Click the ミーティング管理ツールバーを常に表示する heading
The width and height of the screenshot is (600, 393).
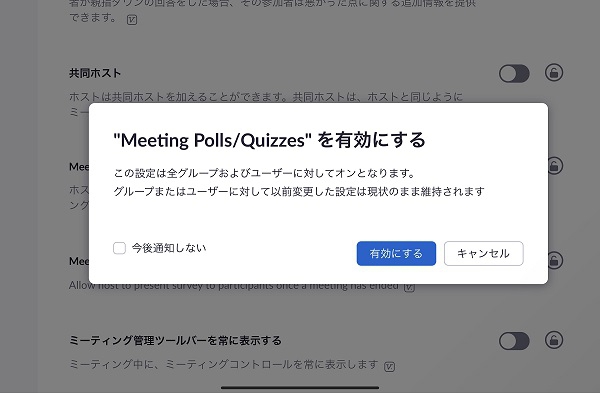[x=175, y=340]
